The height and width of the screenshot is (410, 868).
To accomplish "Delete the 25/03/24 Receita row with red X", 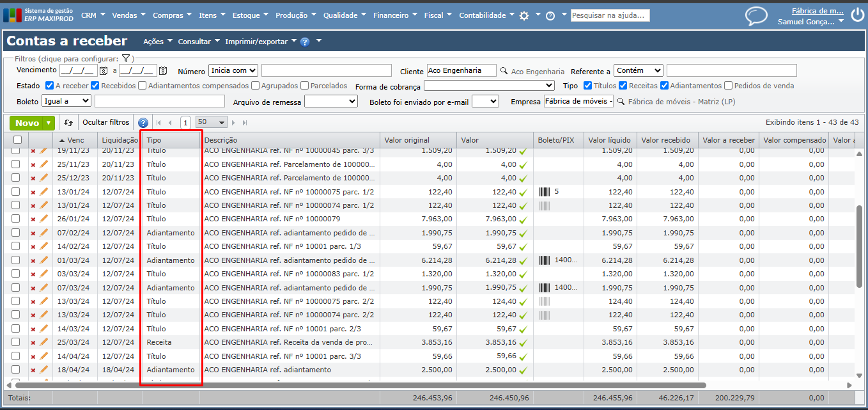I will point(33,343).
